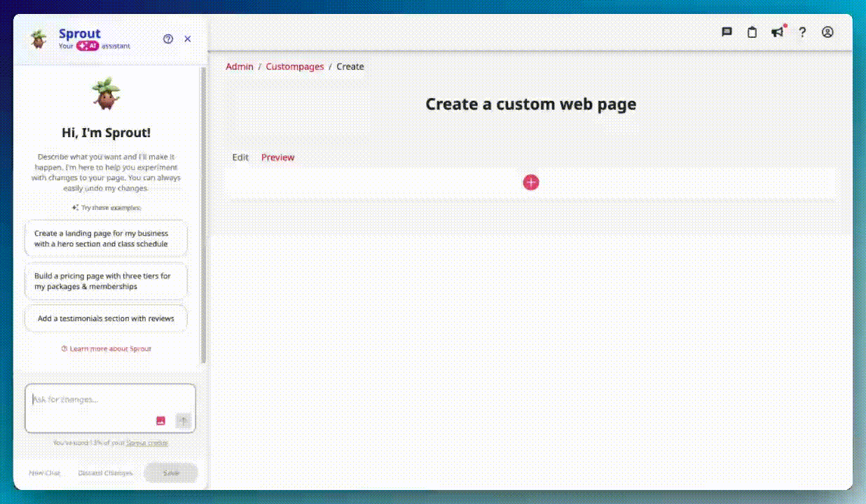866x504 pixels.
Task: Open the announcements megaphone with notification dot
Action: 777,32
